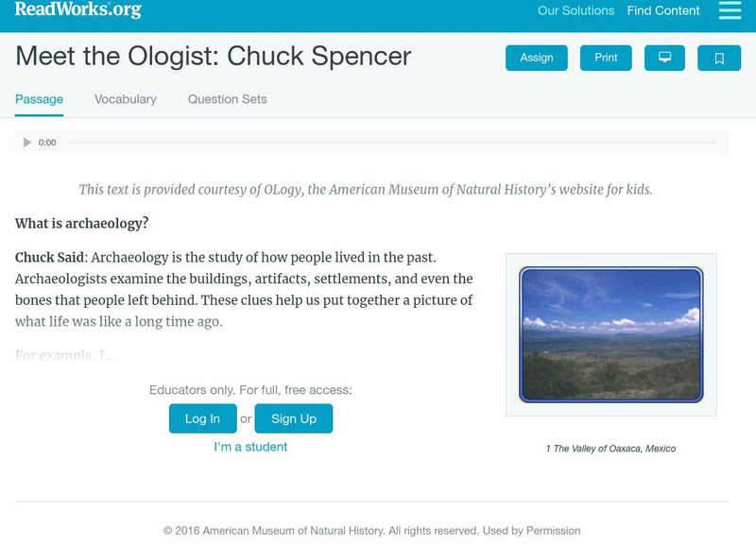Click the audio timestamp 0:00
The width and height of the screenshot is (756, 544).
coord(46,143)
